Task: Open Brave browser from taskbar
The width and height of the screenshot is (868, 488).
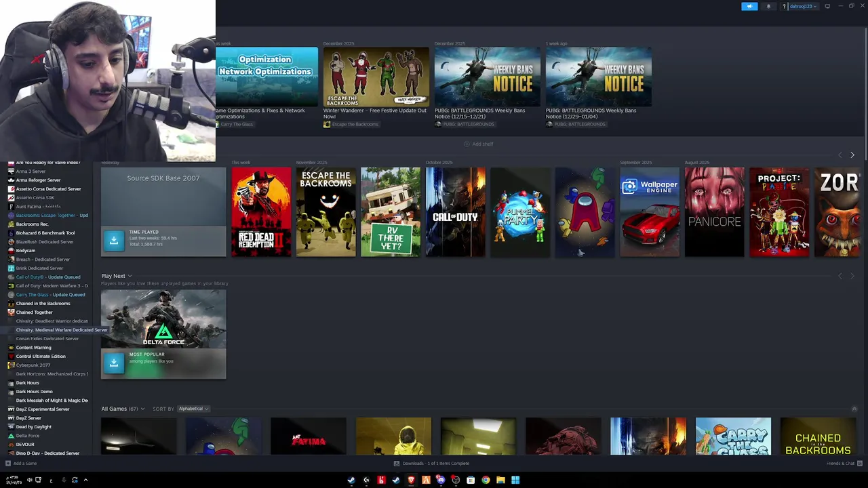Action: [411, 480]
